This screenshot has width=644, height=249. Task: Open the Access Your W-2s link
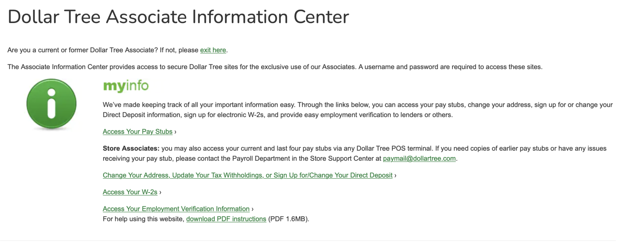(130, 192)
